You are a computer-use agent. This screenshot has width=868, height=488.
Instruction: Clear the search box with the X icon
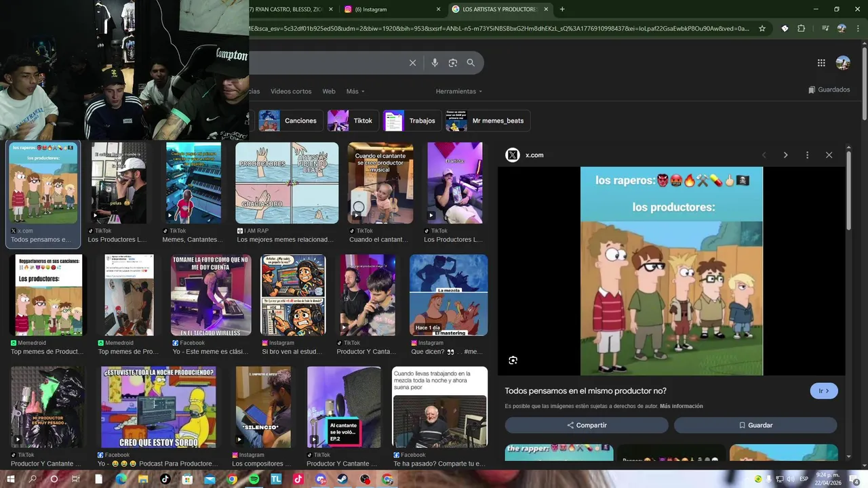412,63
